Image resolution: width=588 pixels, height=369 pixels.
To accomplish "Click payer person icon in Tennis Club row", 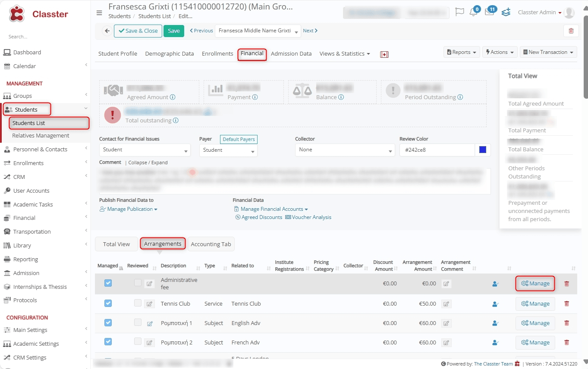I will [x=496, y=304].
